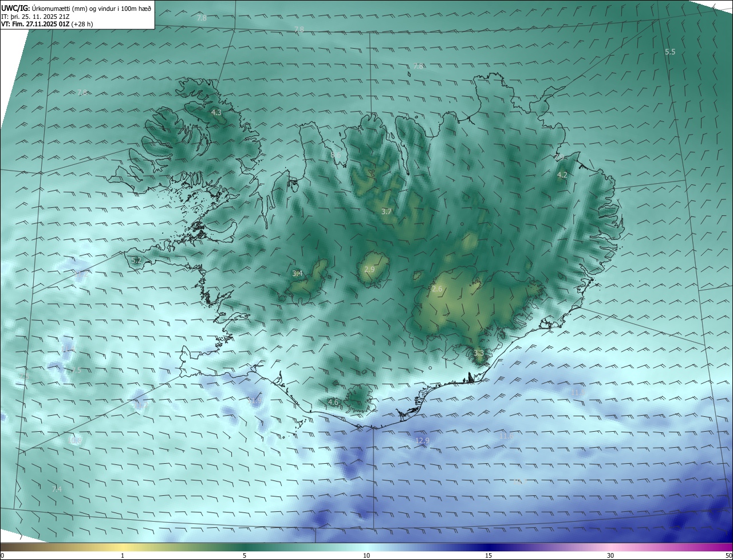This screenshot has width=733, height=560.
Task: Click the 10.8 value label over the sea
Action: (x=76, y=441)
